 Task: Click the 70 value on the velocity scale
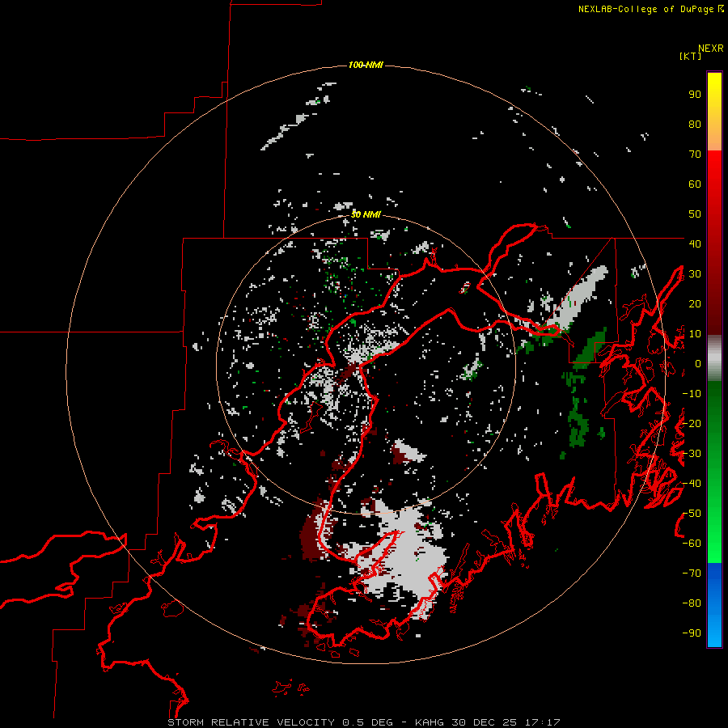pos(695,154)
